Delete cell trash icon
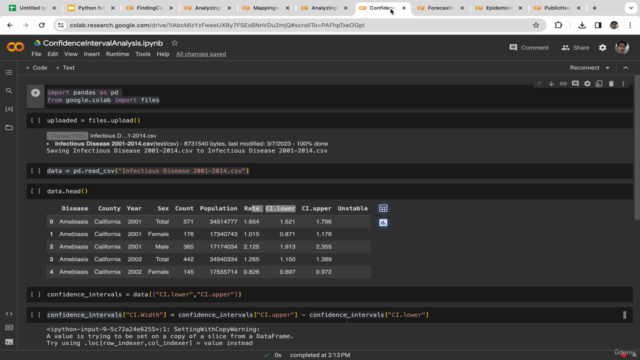The height and width of the screenshot is (360, 640). click(611, 84)
